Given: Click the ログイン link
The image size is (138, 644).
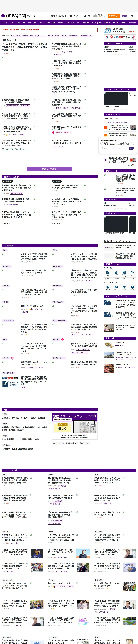Looking at the screenshot, I should [x=133, y=16].
